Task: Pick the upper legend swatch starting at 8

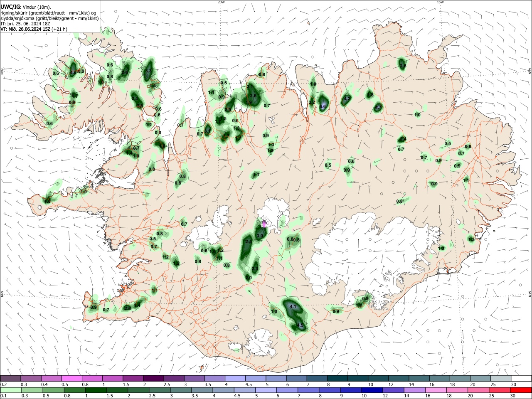Action: tap(337, 378)
